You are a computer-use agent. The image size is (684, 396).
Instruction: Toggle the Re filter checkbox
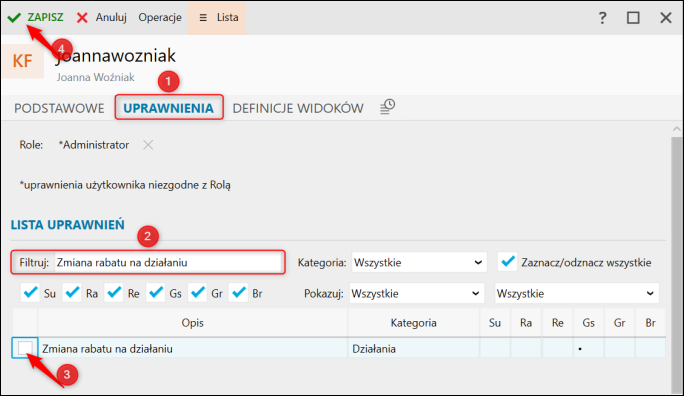[x=114, y=293]
